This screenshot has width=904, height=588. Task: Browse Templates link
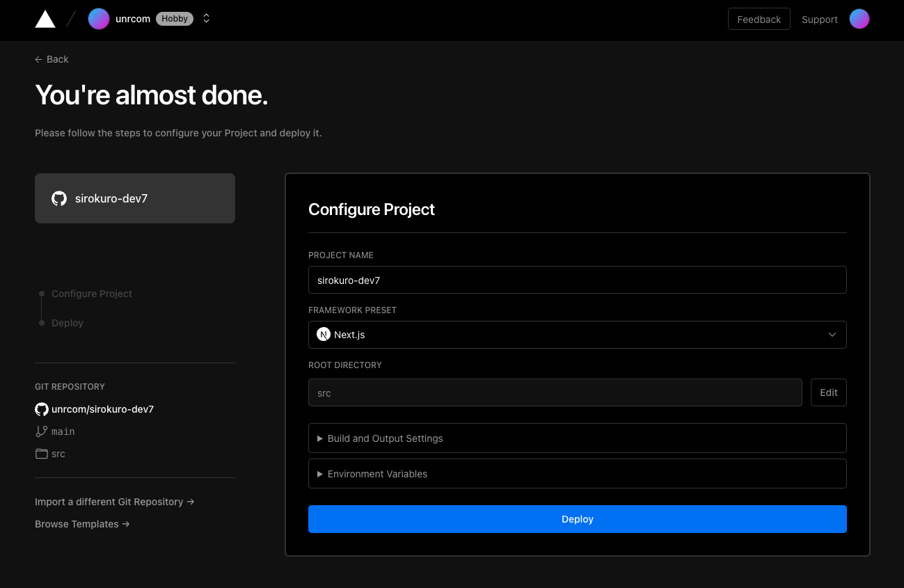82,524
